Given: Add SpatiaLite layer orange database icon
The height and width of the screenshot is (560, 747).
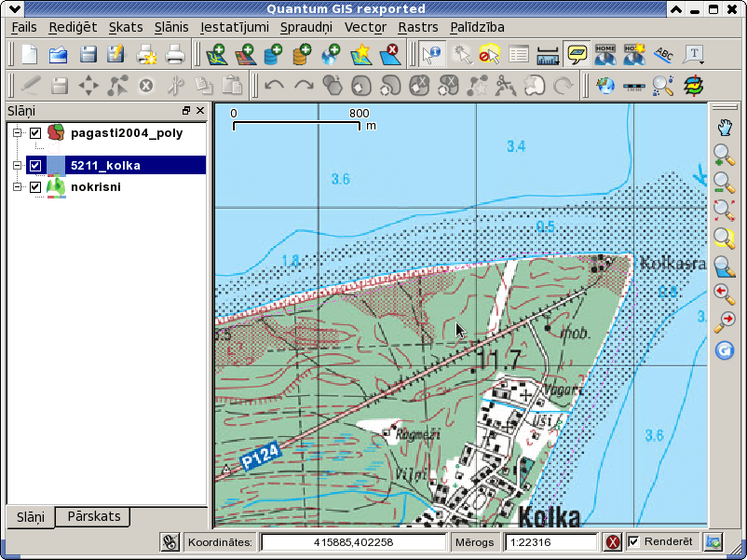Looking at the screenshot, I should click(302, 54).
